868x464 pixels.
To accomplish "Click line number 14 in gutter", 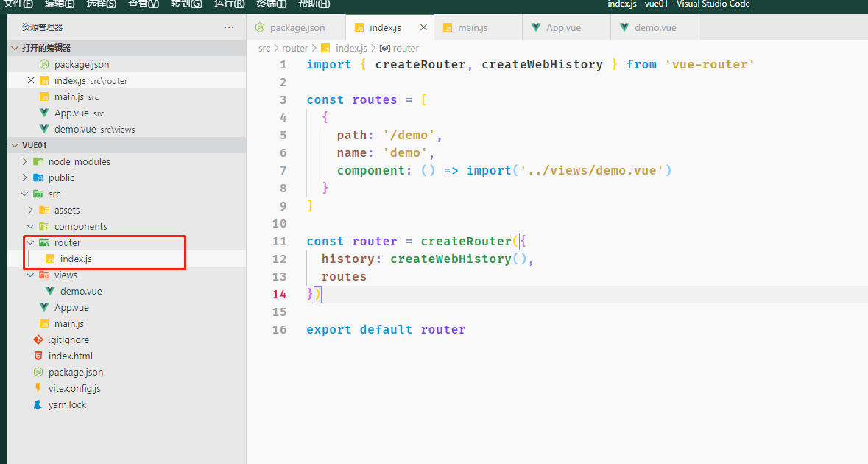I will [280, 294].
